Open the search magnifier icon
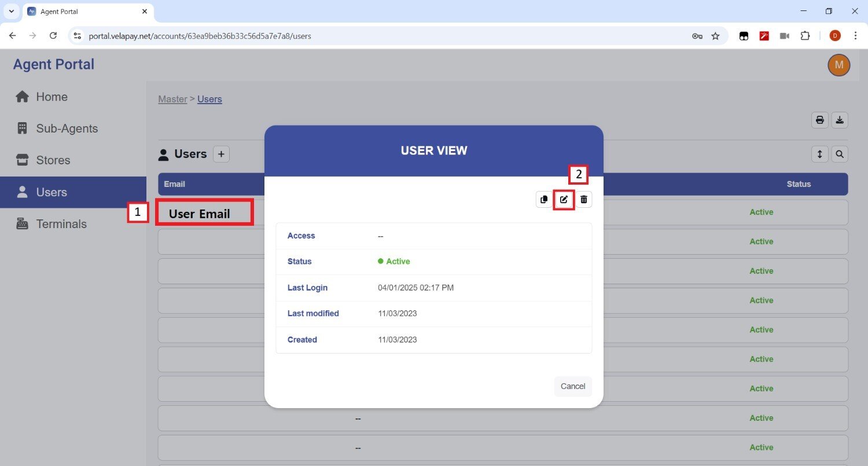 point(840,154)
